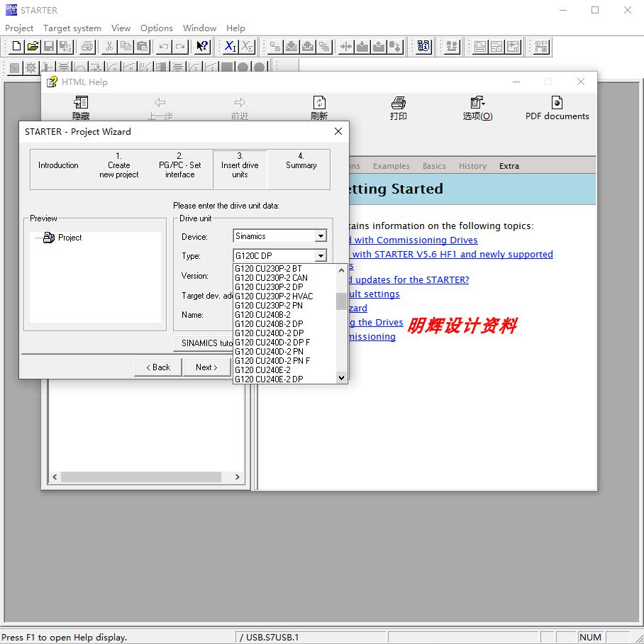Click the Paste clipboard icon

(142, 46)
